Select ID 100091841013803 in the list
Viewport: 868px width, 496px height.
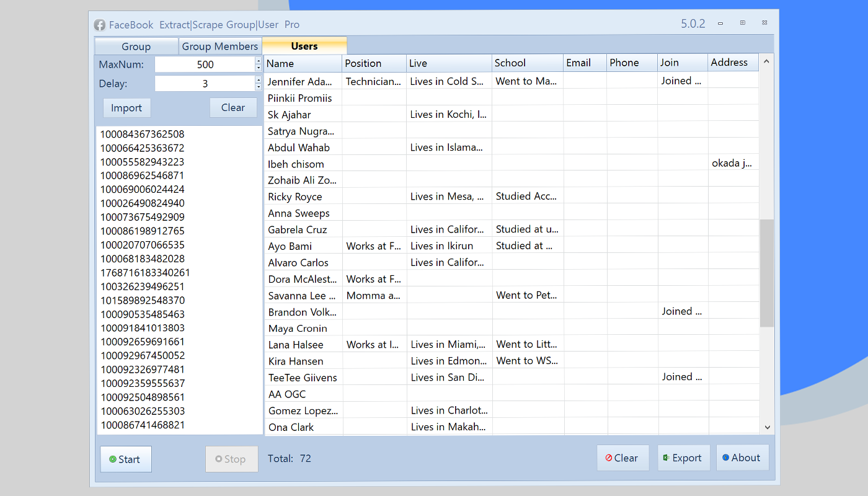click(x=143, y=328)
